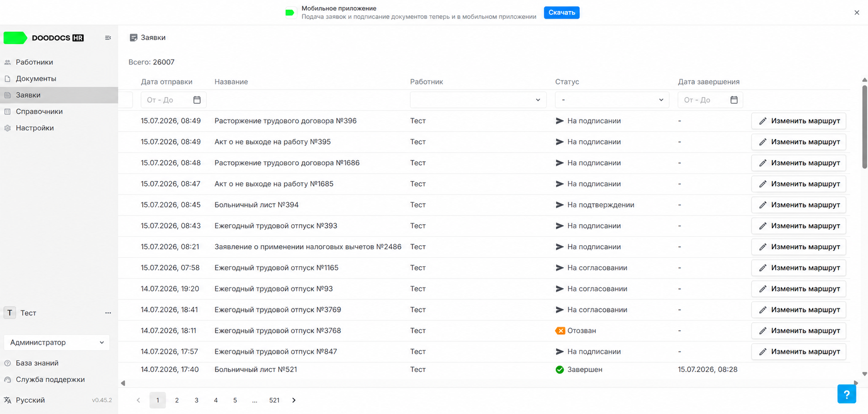Click send arrow icon in request №1165 row

560,268
